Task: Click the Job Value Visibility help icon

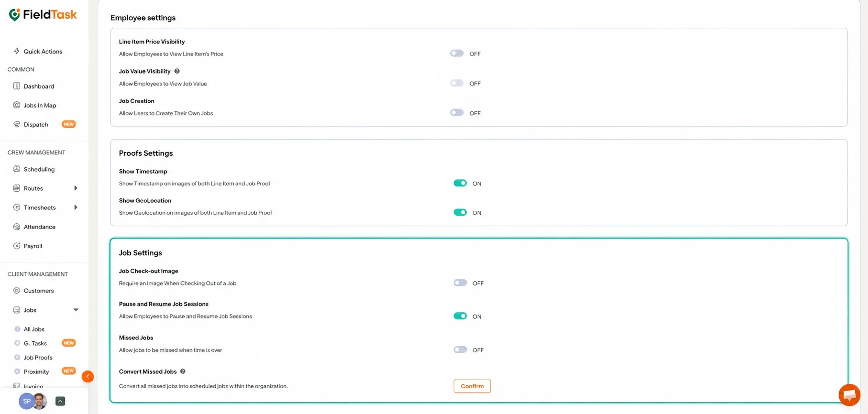Action: (177, 71)
